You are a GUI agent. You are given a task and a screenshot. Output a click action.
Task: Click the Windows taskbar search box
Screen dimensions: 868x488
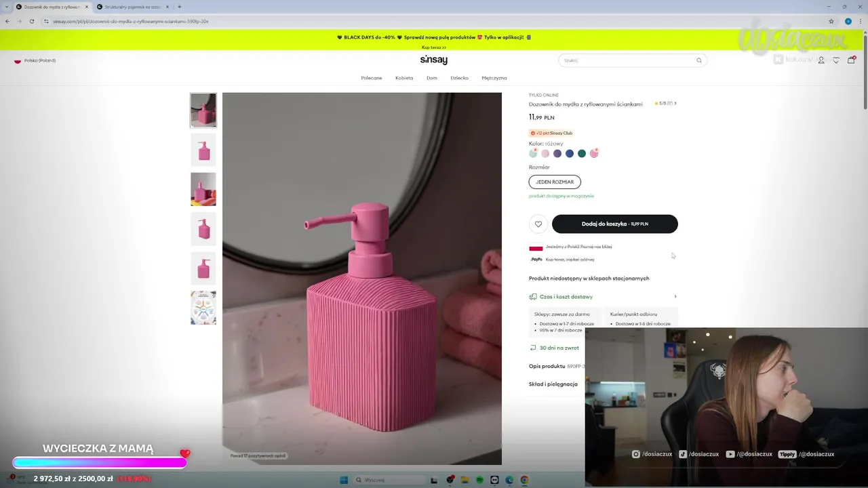pos(389,480)
